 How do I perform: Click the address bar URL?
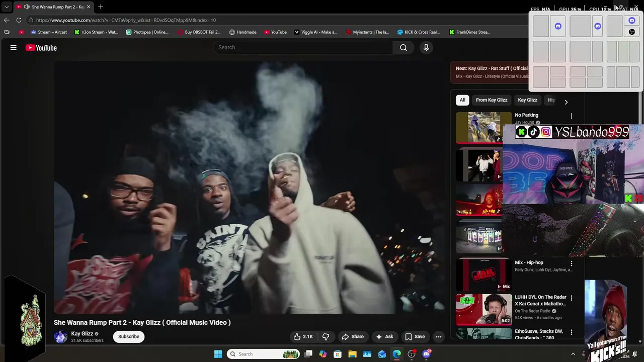tap(126, 20)
